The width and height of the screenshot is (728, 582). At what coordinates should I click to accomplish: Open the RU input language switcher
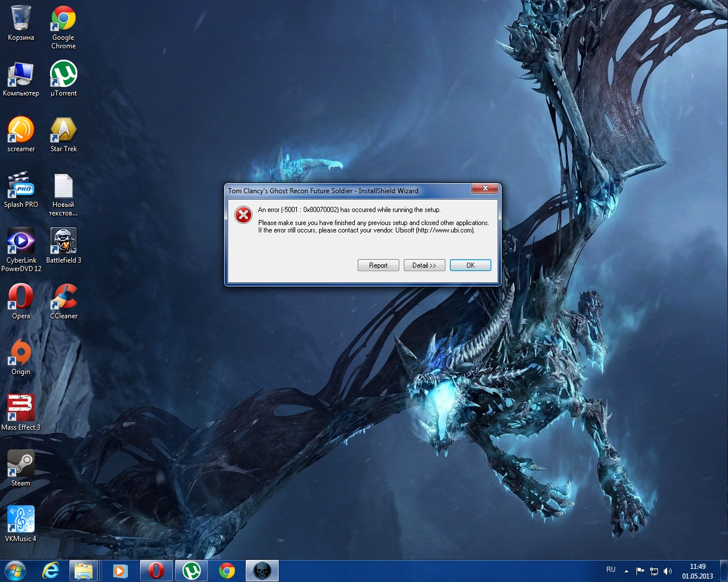click(611, 569)
